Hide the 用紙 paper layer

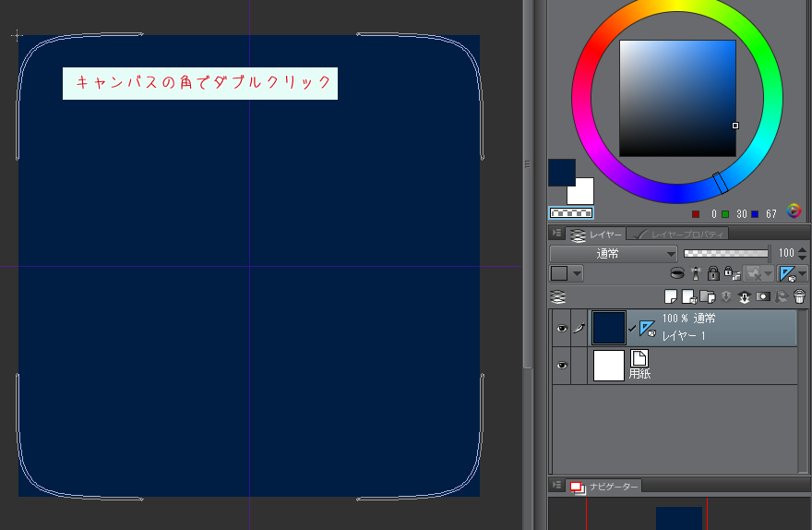click(562, 366)
